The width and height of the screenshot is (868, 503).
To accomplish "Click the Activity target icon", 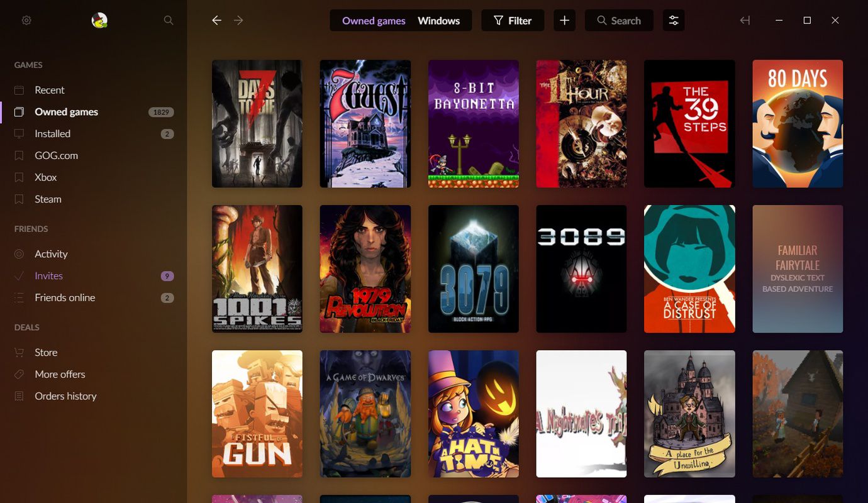I will (19, 254).
